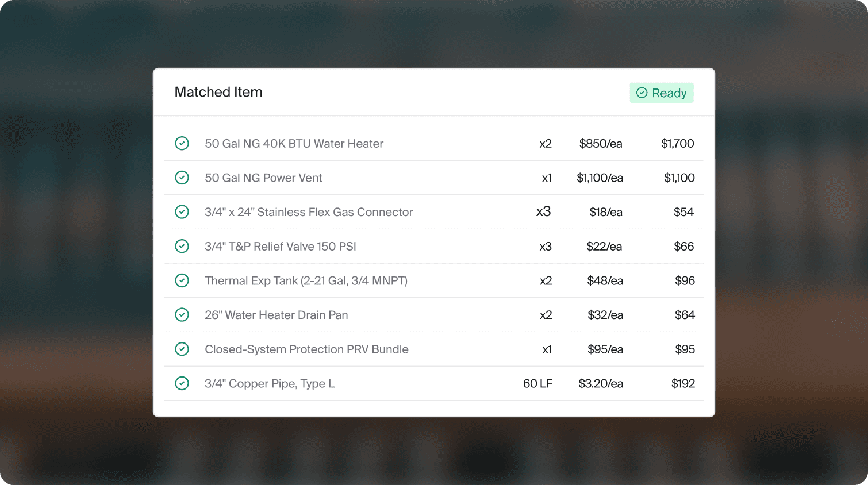Click the "$64" line total
This screenshot has width=868, height=485.
685,315
